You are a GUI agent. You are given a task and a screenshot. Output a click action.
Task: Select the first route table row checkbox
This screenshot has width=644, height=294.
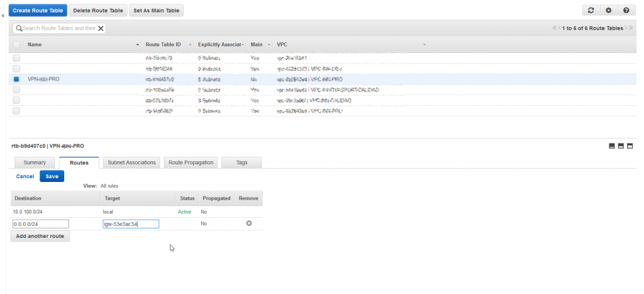coord(16,58)
